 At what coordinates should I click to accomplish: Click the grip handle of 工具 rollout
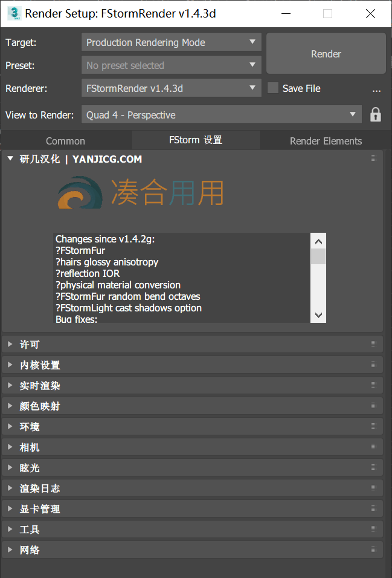(374, 529)
